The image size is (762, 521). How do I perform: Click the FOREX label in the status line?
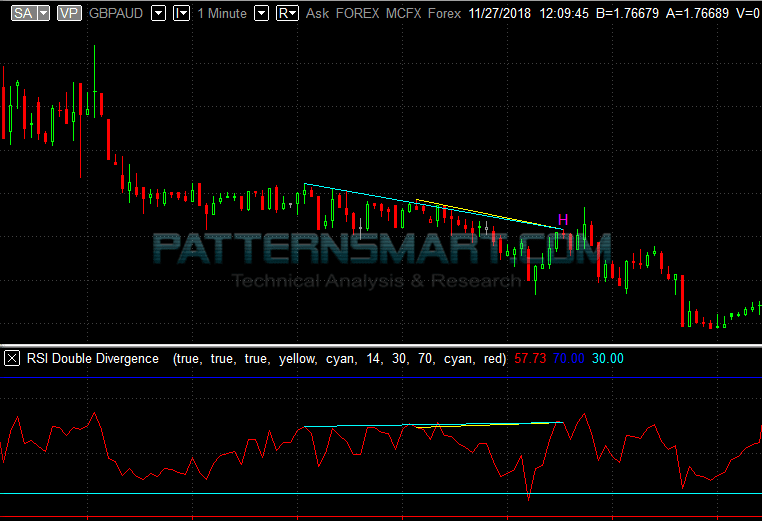coord(357,13)
